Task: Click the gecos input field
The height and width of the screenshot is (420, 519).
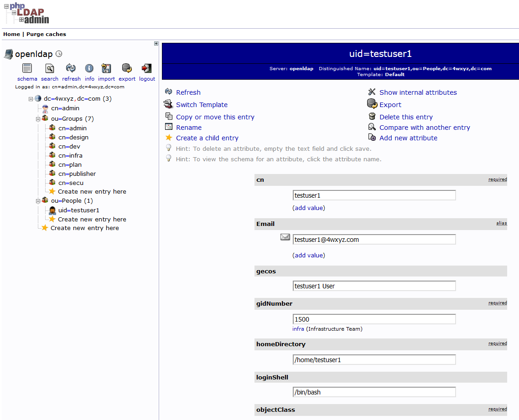Action: (374, 286)
